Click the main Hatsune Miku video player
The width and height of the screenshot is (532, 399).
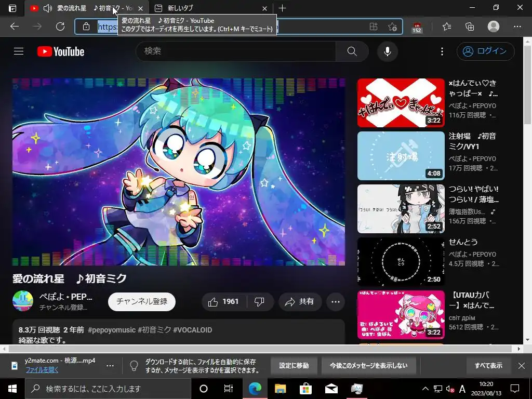coord(179,172)
